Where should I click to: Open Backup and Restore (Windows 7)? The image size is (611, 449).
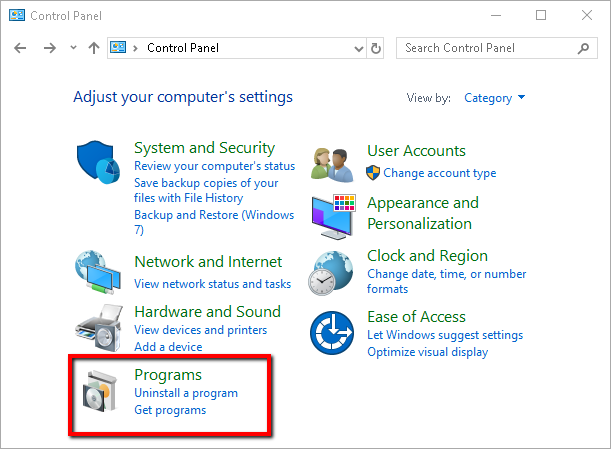click(x=213, y=223)
